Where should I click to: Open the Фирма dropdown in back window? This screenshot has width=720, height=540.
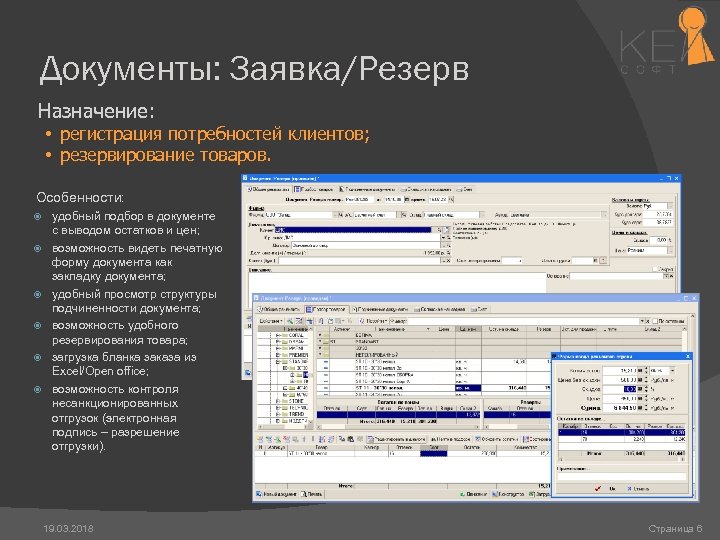tap(334, 215)
